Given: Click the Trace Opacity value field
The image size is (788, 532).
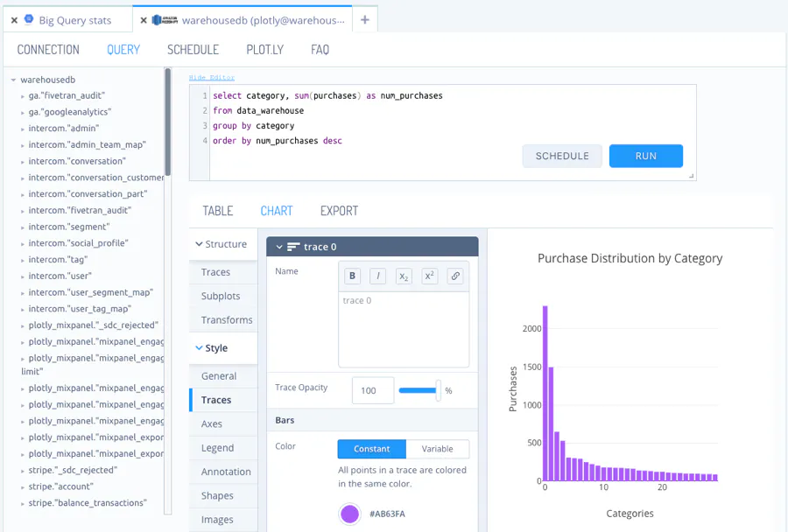Looking at the screenshot, I should 372,390.
